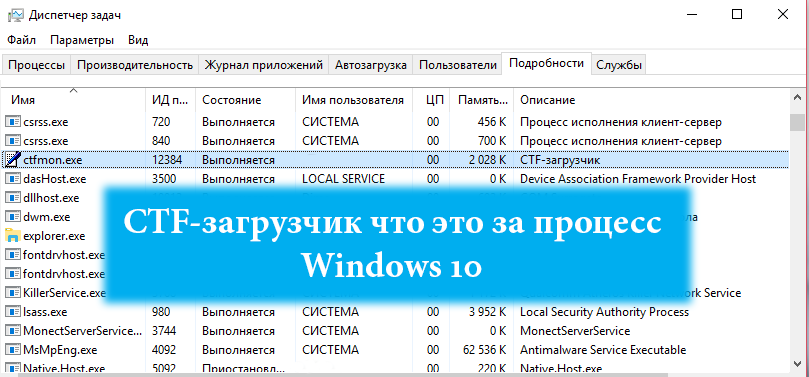Sort by the Имя column header
Viewport: 809px width, 377px height.
(x=73, y=100)
